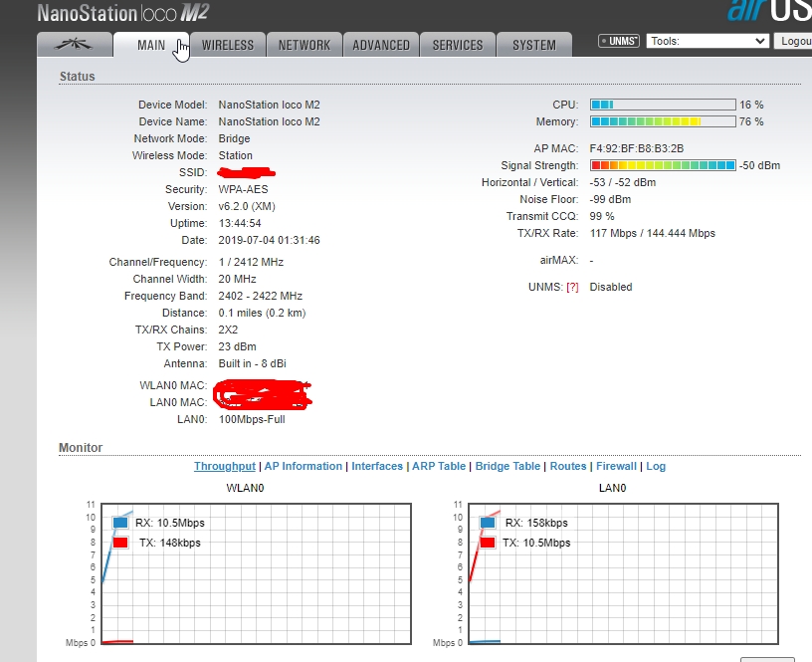Screen dimensions: 812x662
Task: Click the LAN0 throughput graph
Action: (x=624, y=573)
